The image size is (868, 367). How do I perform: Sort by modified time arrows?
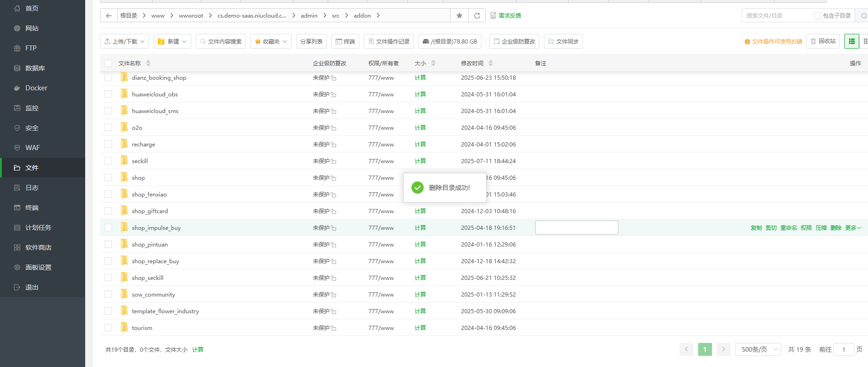click(491, 63)
